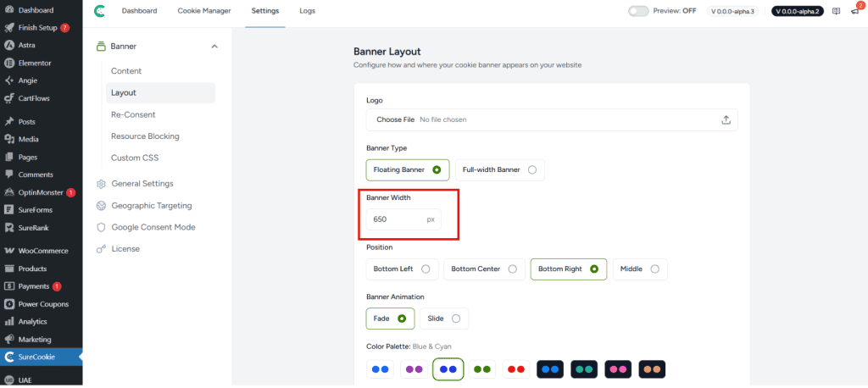Click the CartFlows icon

(8, 98)
